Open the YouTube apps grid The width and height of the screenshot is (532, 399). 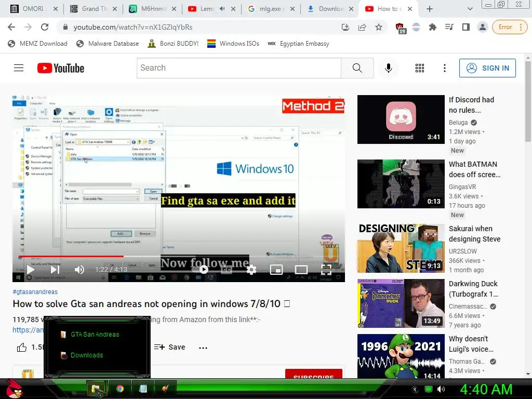click(x=420, y=68)
